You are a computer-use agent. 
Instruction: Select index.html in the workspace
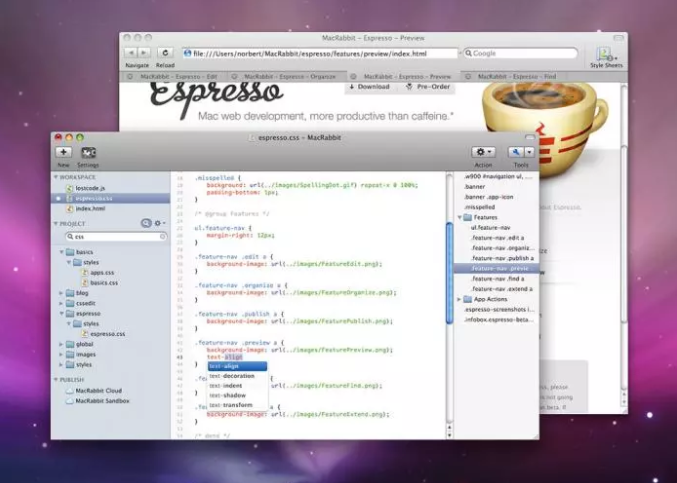90,208
